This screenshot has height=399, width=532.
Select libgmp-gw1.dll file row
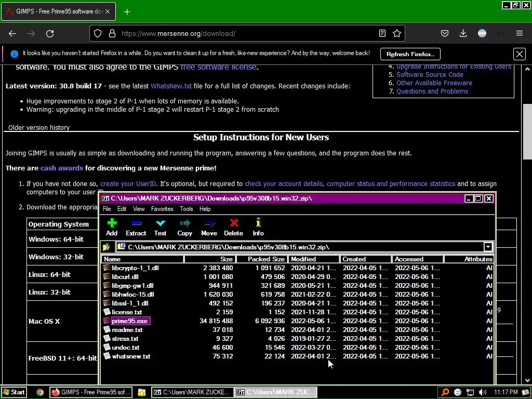(298, 285)
